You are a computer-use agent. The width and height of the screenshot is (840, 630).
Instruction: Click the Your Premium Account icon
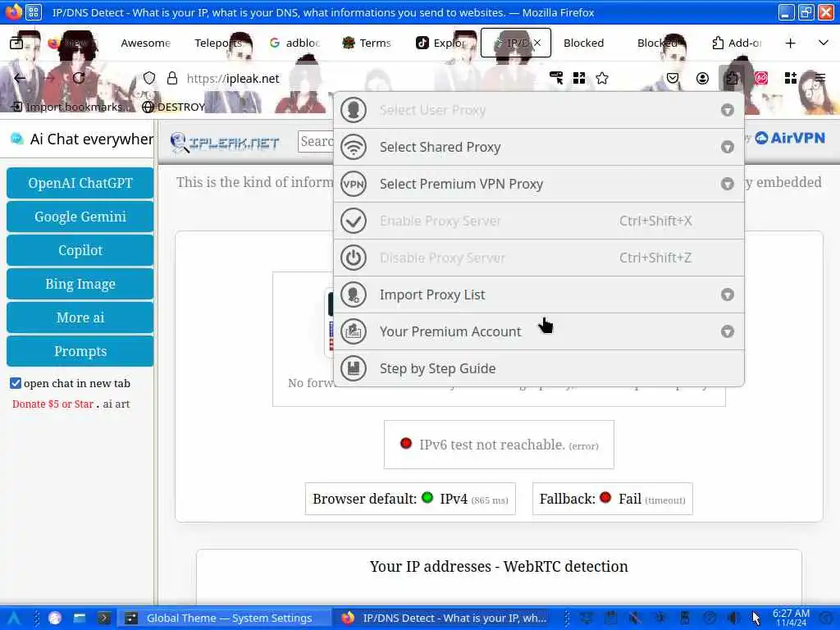point(353,331)
